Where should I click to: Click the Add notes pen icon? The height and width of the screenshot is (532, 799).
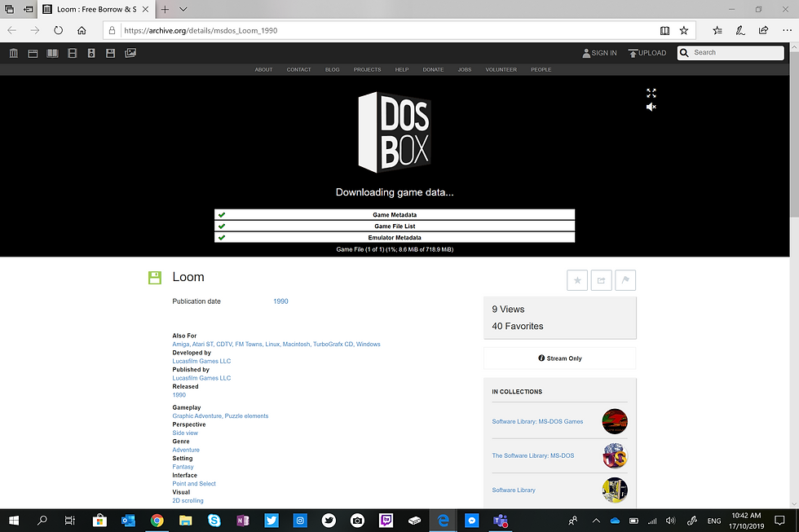click(740, 30)
